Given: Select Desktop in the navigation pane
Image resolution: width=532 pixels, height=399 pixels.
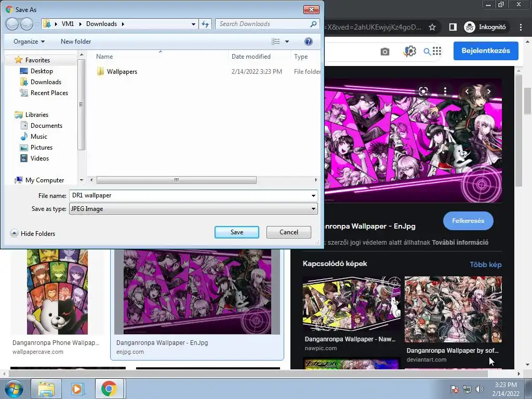Looking at the screenshot, I should [x=42, y=71].
